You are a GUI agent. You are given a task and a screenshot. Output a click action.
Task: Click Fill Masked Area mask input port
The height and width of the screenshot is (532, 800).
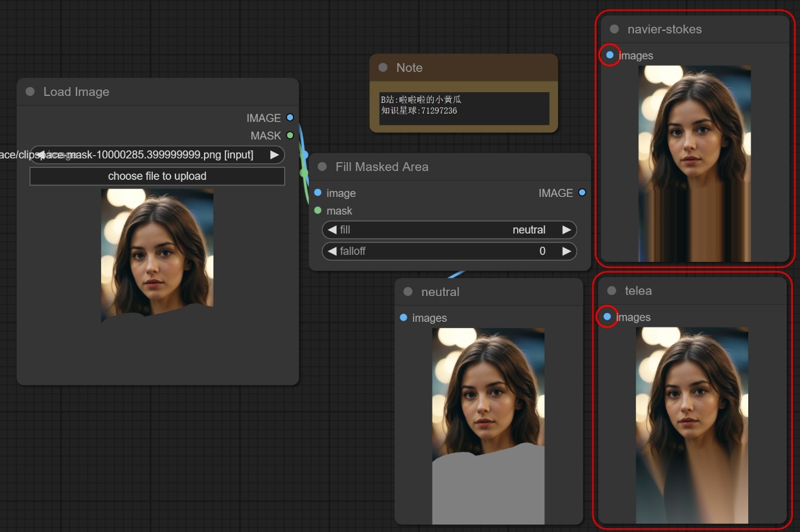click(318, 210)
